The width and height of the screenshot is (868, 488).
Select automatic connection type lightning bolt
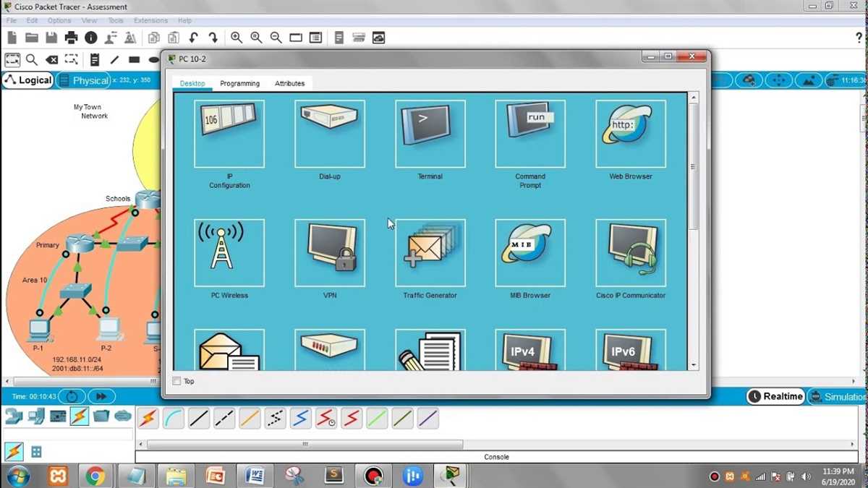pyautogui.click(x=148, y=418)
